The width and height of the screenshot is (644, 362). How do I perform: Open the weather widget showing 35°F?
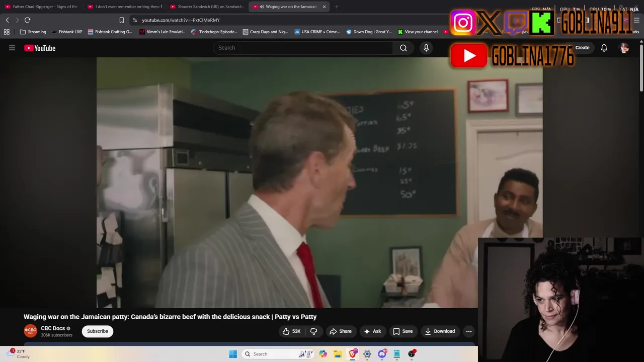pos(18,354)
